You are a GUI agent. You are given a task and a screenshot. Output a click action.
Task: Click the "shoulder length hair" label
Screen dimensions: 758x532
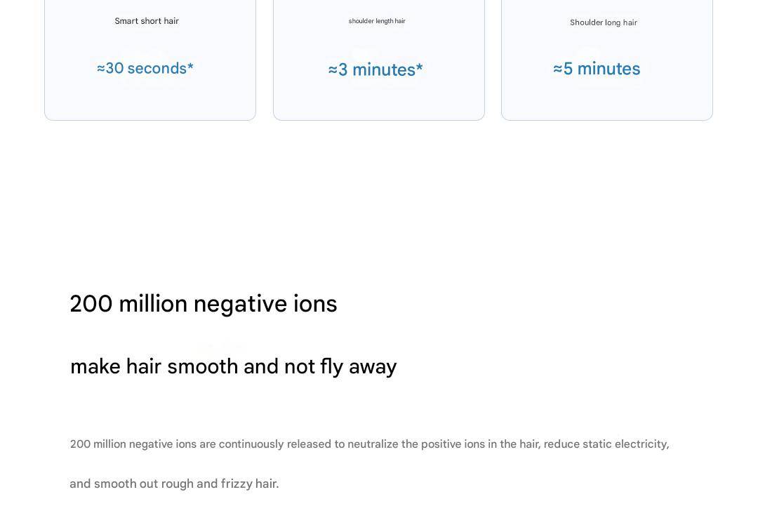click(x=377, y=21)
